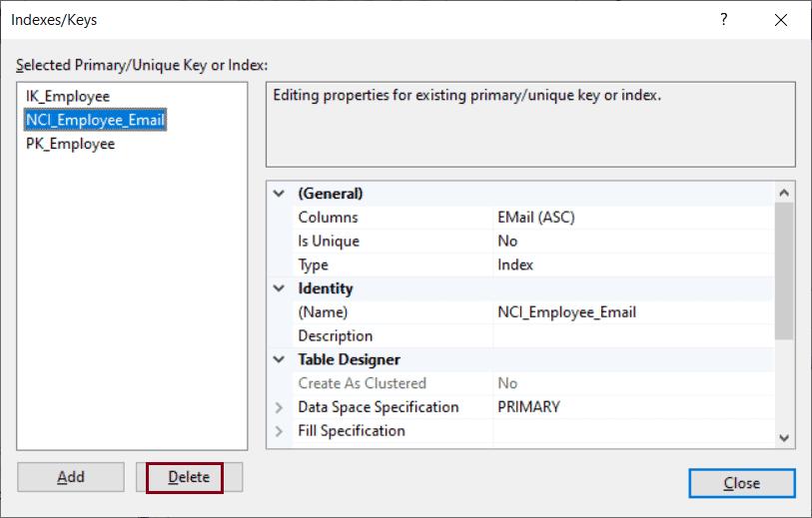Close the Indexes/Keys dialog with X
The image size is (812, 518).
pyautogui.click(x=780, y=20)
